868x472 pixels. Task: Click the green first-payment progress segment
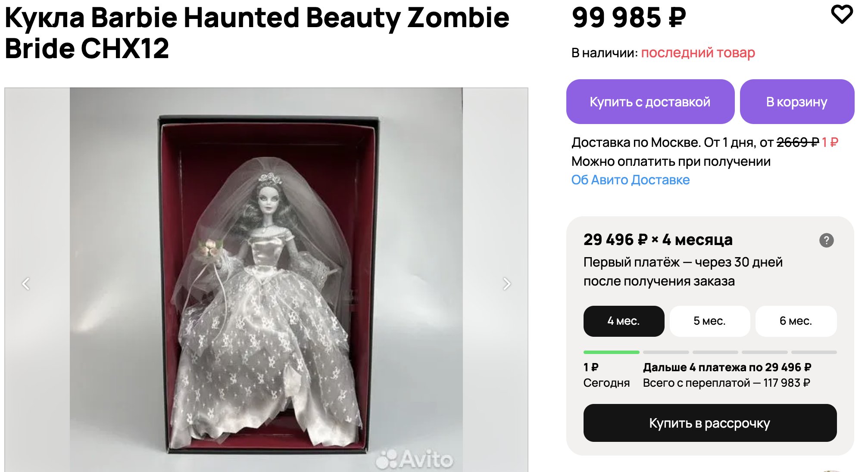click(x=611, y=352)
